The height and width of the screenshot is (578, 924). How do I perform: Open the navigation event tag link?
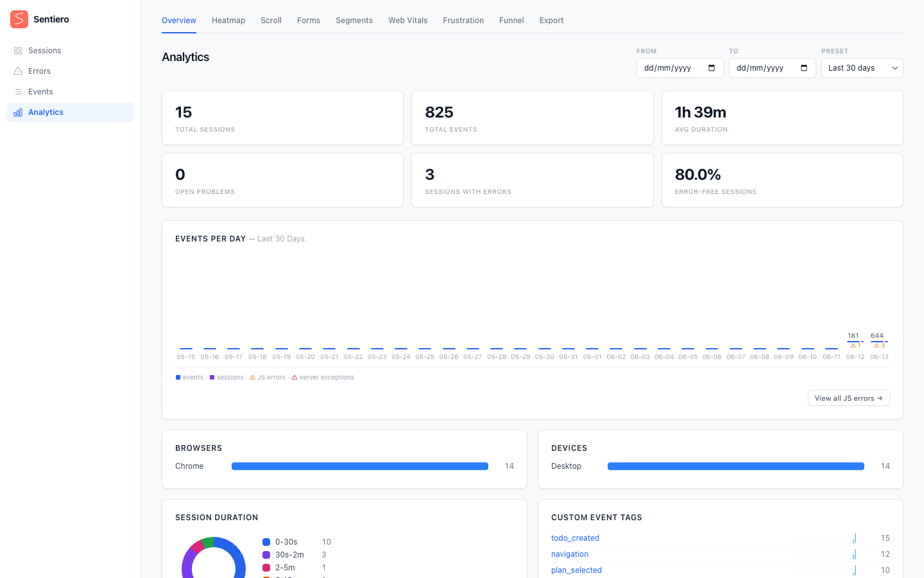[570, 554]
